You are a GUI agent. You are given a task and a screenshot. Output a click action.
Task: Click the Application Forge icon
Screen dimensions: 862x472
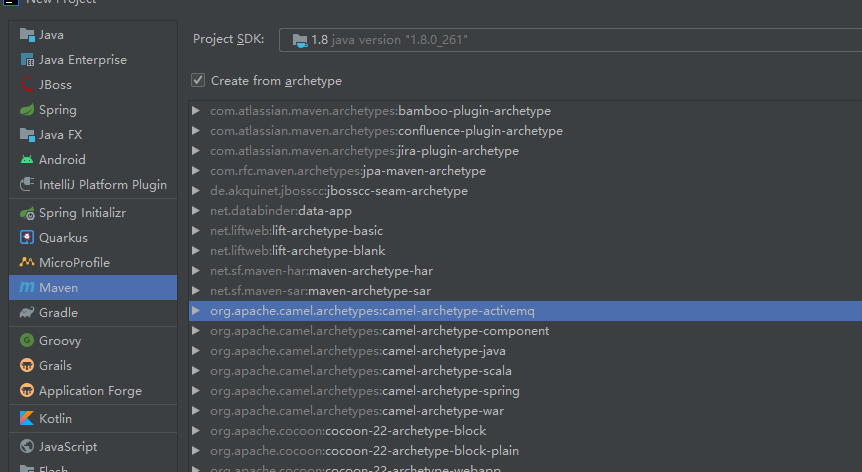click(x=27, y=390)
